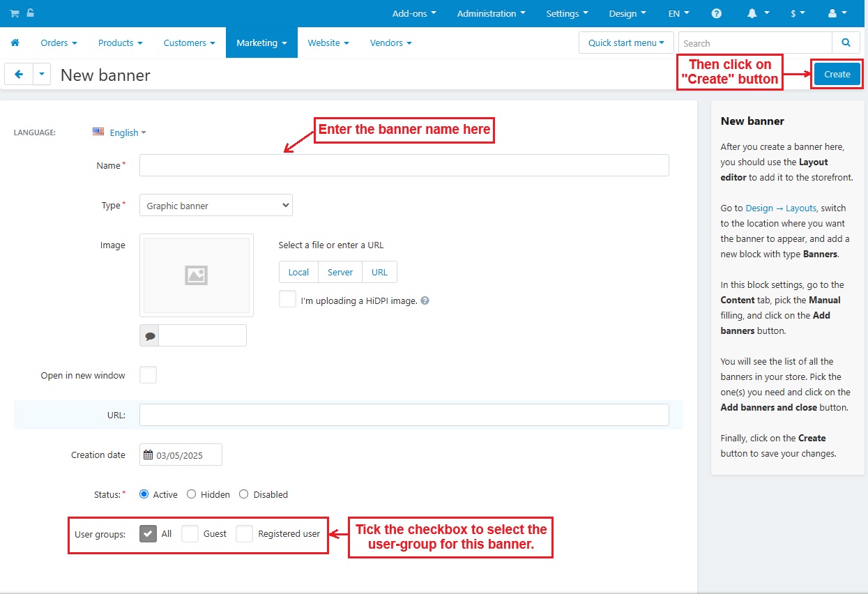Image resolution: width=868 pixels, height=594 pixels.
Task: Select the Hidden status radio button
Action: (x=191, y=494)
